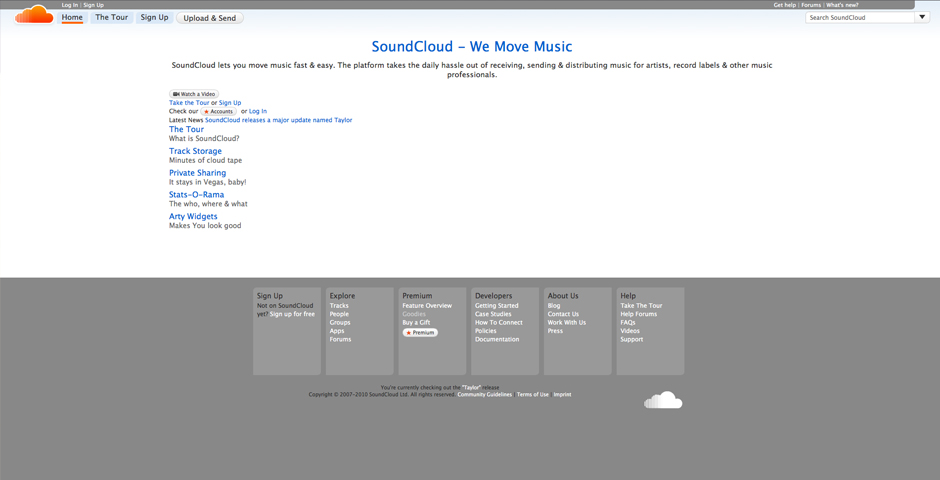Click "What is SoundCloud?" description text

point(204,138)
